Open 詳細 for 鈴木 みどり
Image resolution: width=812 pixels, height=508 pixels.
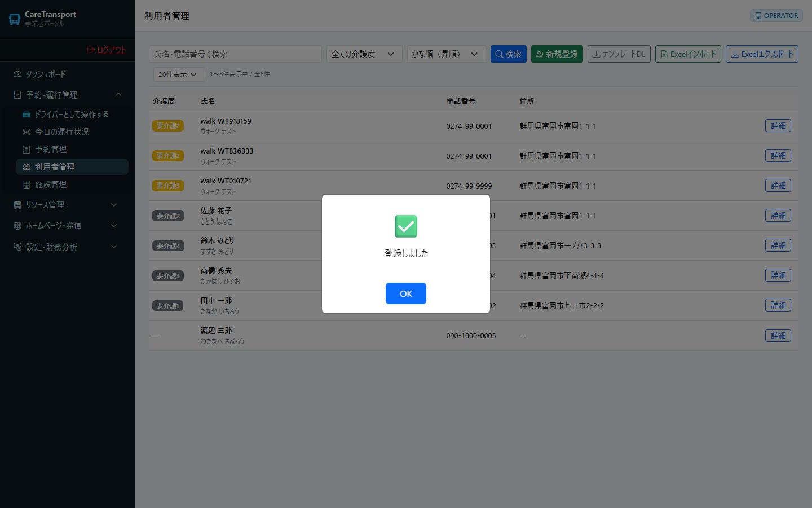(778, 245)
